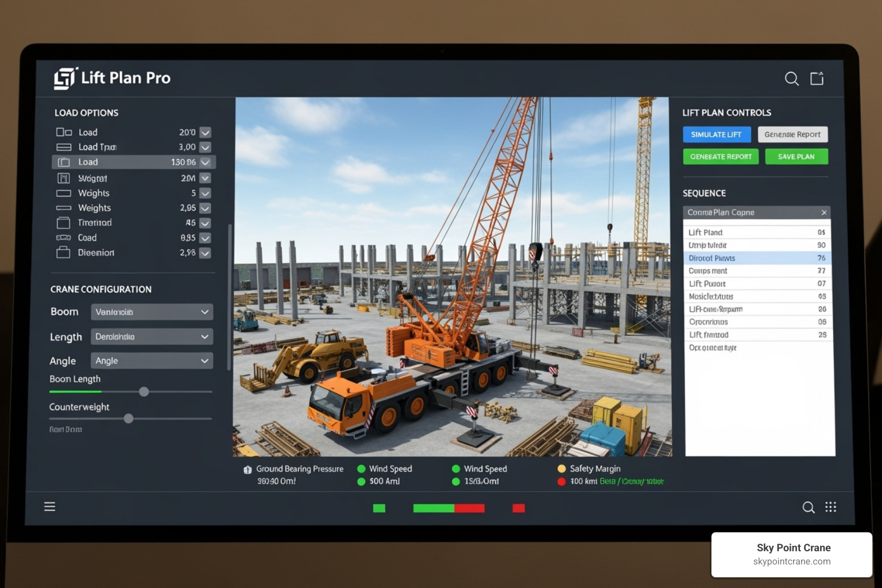
Task: Click the Load Type icon in Load Options
Action: click(x=63, y=147)
